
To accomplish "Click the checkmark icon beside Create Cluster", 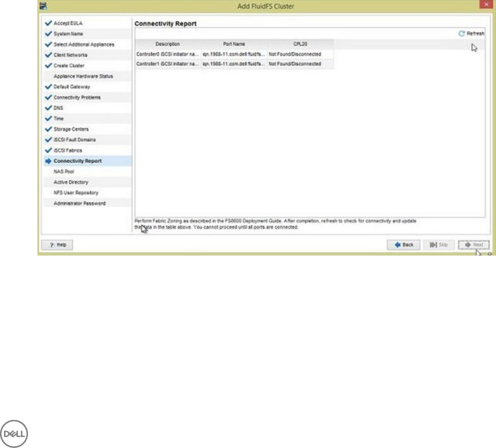I will [x=48, y=66].
